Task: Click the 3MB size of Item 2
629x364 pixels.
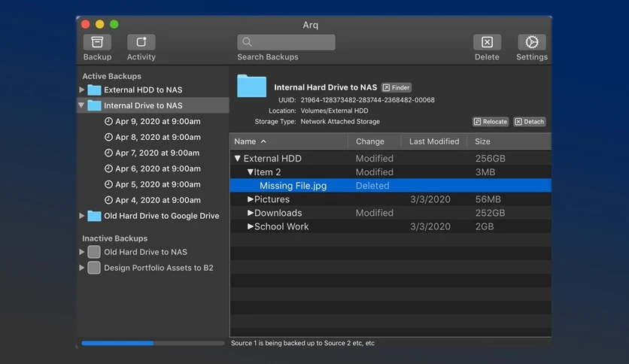Action: 485,172
